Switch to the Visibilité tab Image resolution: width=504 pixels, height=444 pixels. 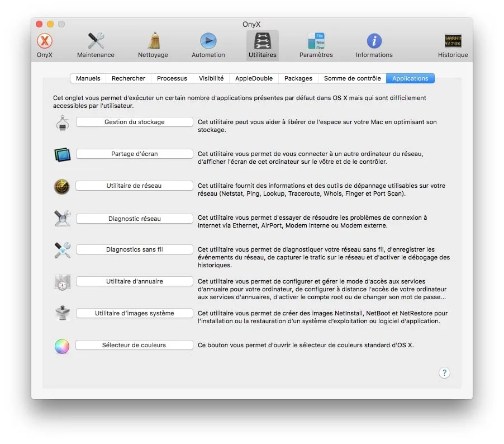point(211,78)
